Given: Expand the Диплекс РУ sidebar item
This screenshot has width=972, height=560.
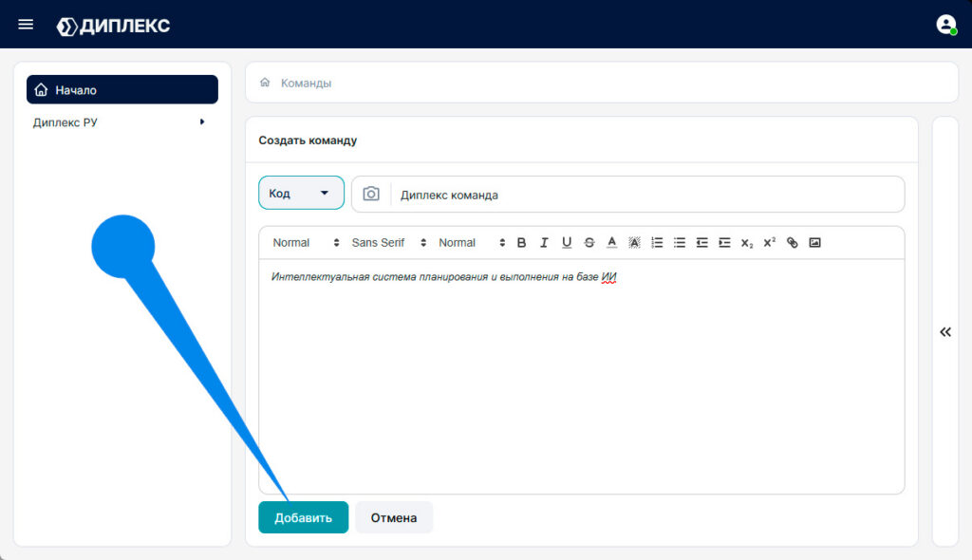Looking at the screenshot, I should [119, 122].
